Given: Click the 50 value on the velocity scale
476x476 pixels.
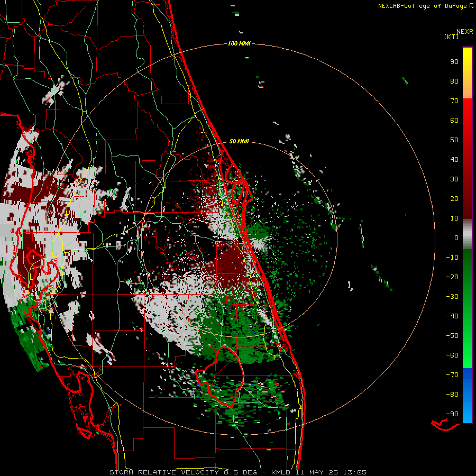Looking at the screenshot, I should [x=454, y=140].
